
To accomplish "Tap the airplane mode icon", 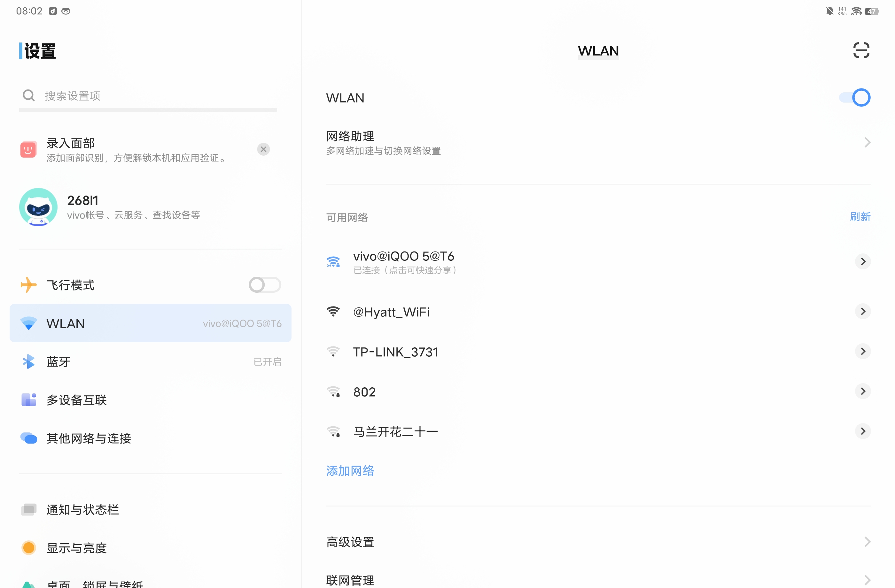I will [28, 285].
